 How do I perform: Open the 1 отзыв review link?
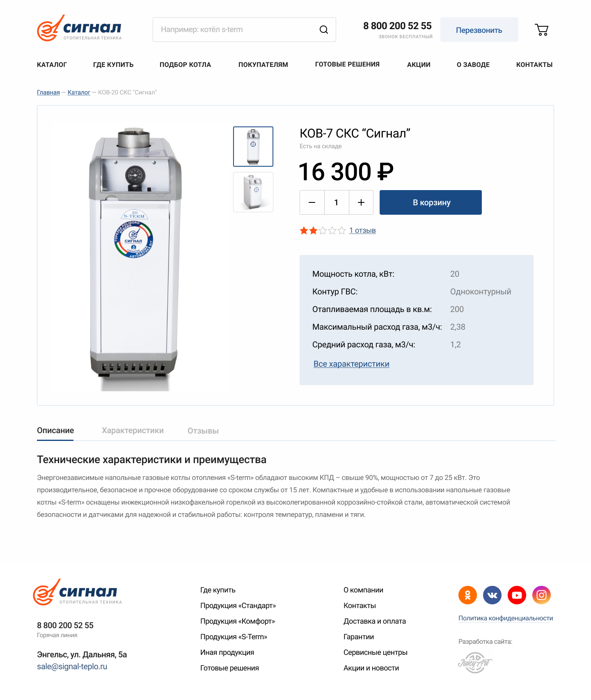click(x=362, y=231)
